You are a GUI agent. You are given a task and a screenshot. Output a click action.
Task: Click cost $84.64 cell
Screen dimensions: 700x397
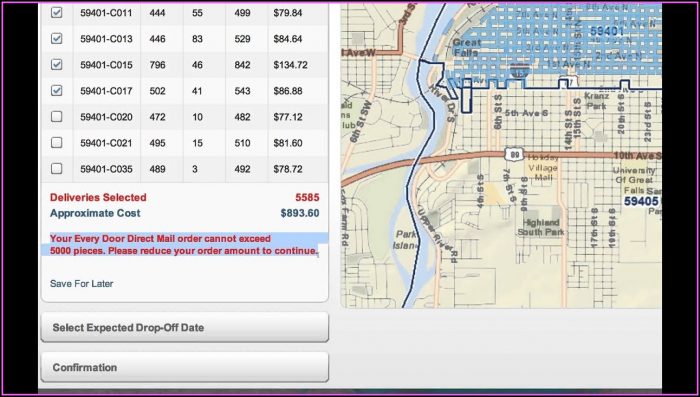click(288, 39)
